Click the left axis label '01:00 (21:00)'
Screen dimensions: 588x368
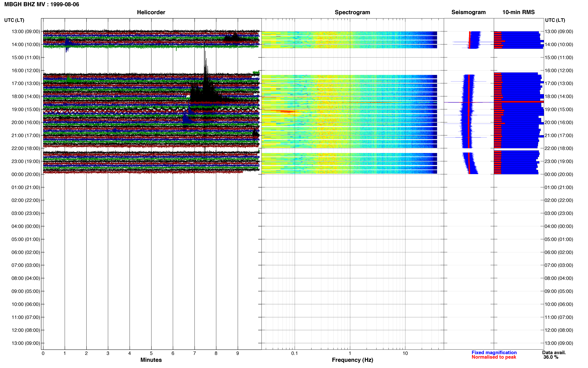(x=26, y=187)
